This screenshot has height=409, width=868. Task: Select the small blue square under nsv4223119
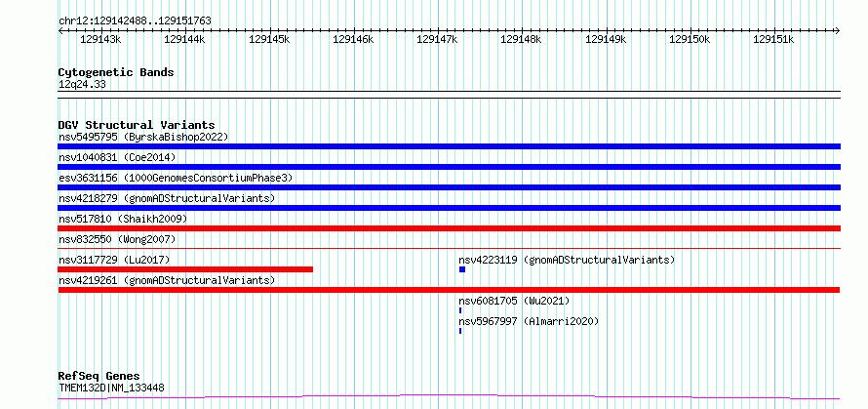462,269
